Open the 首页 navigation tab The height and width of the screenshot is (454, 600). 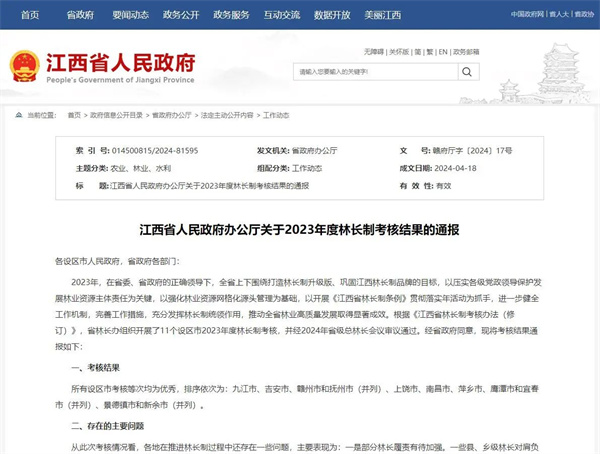(30, 15)
